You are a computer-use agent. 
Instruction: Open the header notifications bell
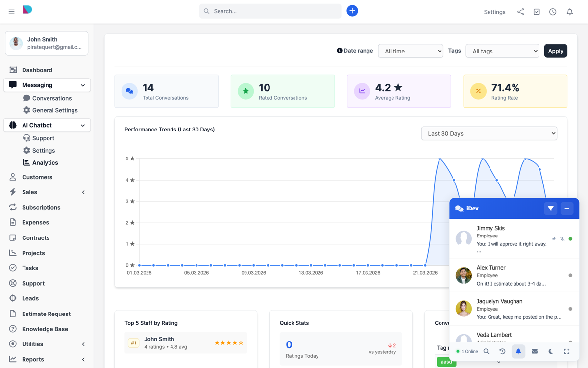click(x=570, y=12)
